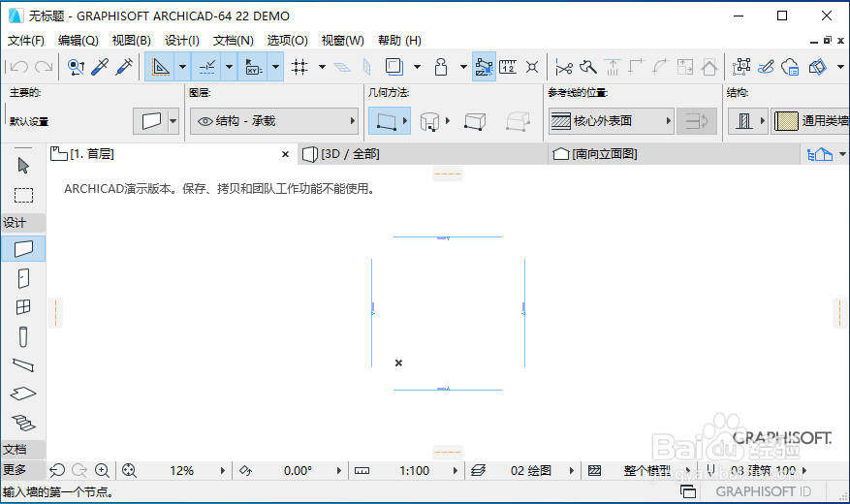Screen dimensions: 850x504
Task: Select the Arrow tool
Action: tap(23, 166)
